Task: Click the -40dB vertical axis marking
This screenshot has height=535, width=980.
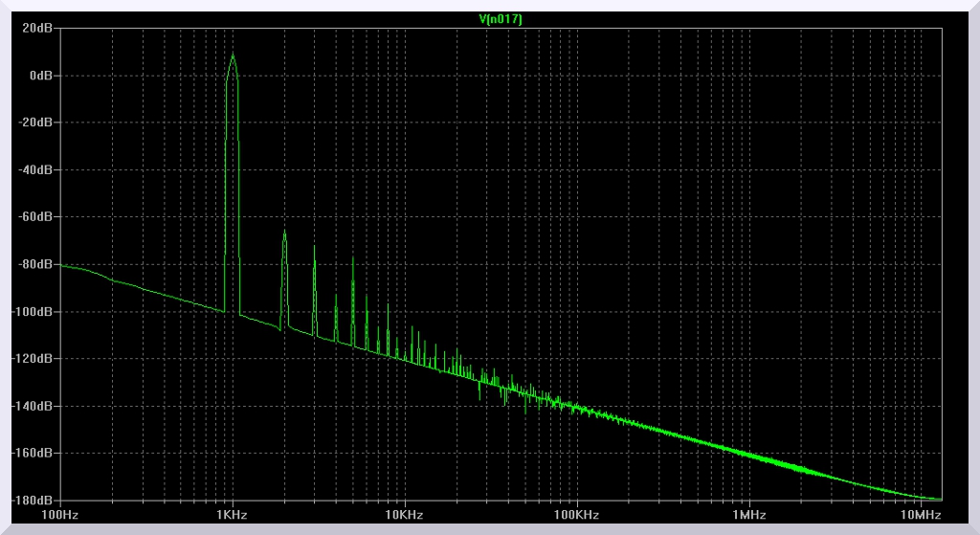Action: (36, 169)
